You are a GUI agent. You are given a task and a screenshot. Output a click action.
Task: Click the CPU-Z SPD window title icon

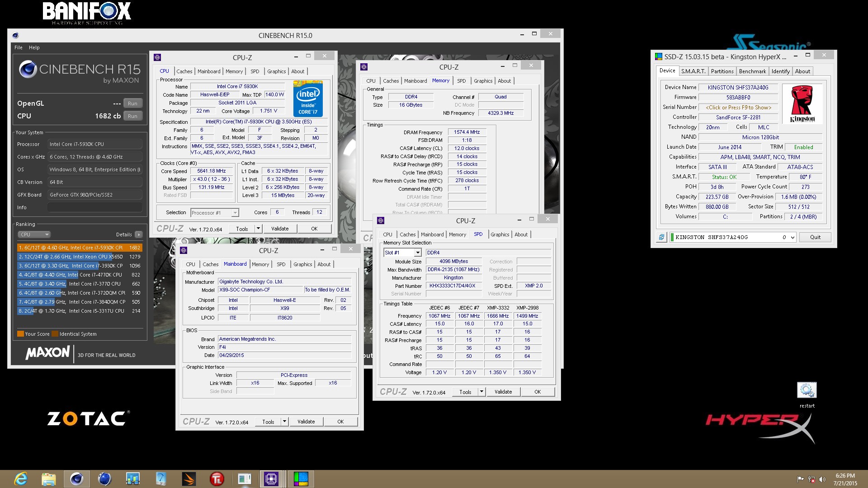click(x=381, y=221)
